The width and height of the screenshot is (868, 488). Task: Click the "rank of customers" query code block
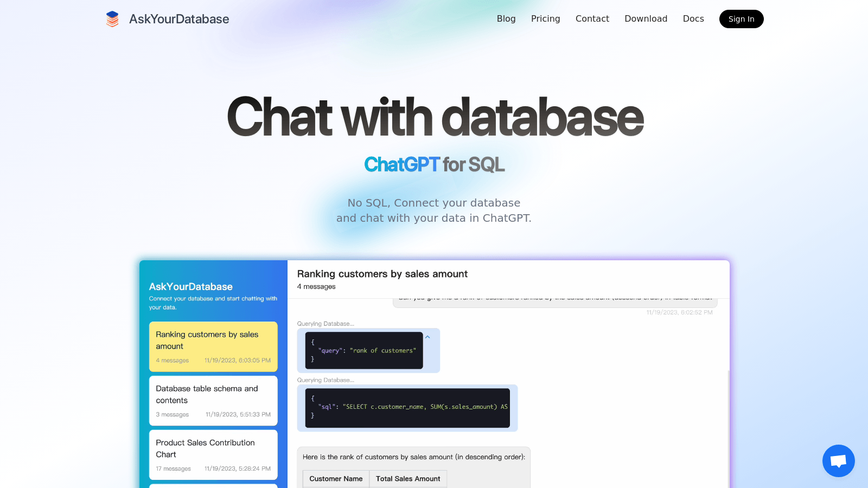click(364, 350)
